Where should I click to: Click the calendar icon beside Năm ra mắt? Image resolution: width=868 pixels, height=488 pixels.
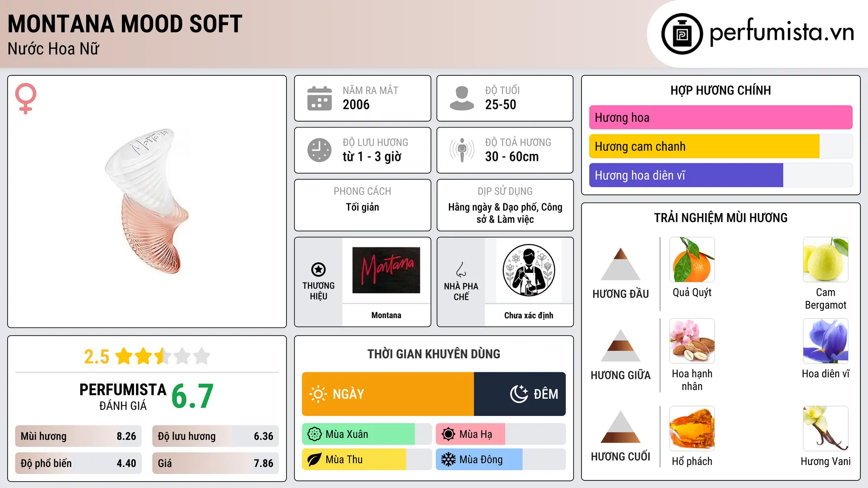(320, 98)
